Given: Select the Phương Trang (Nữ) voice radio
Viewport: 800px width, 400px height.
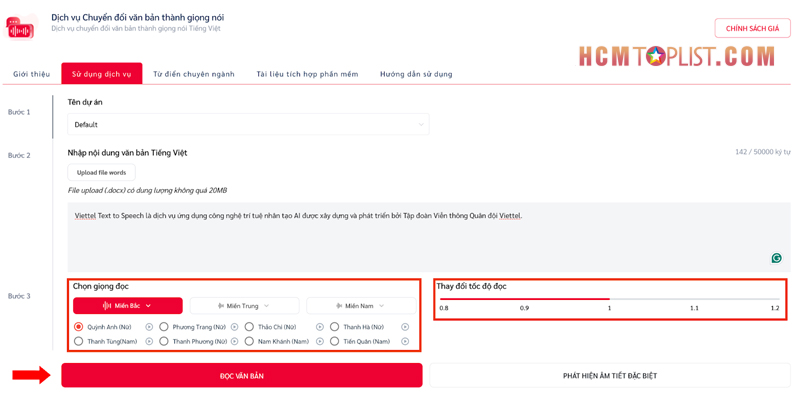Looking at the screenshot, I should 164,327.
